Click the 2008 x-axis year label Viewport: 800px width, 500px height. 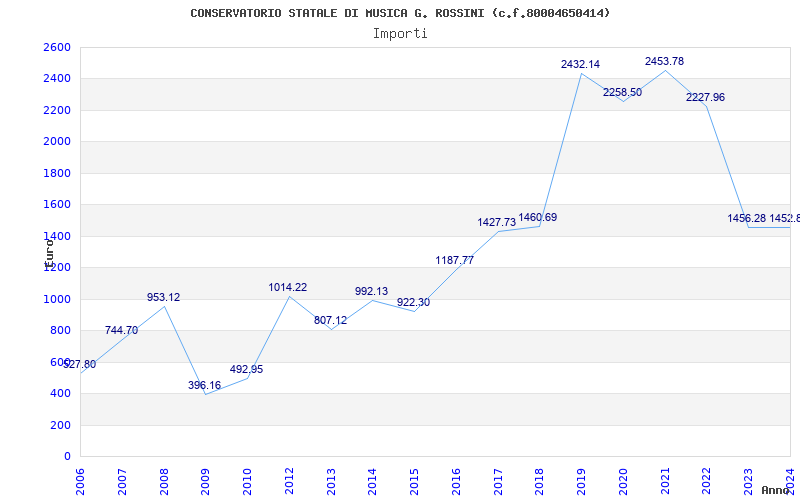click(x=164, y=481)
